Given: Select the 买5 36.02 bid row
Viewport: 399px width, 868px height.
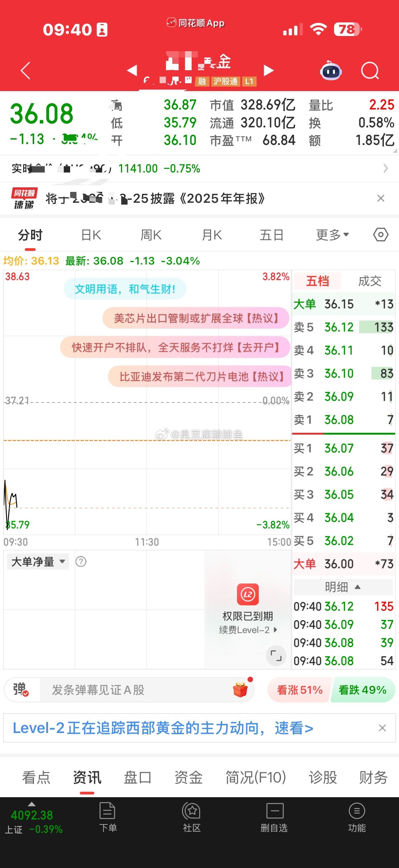Looking at the screenshot, I should click(x=343, y=541).
